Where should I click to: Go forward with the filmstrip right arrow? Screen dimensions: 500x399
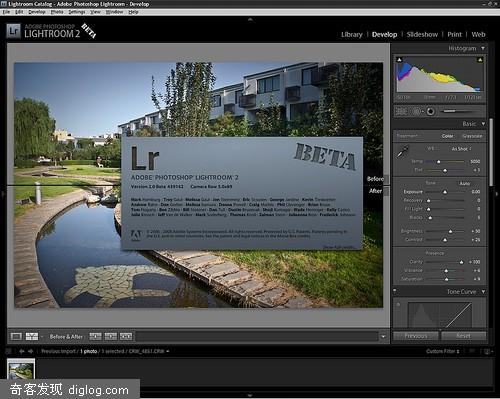[30, 351]
